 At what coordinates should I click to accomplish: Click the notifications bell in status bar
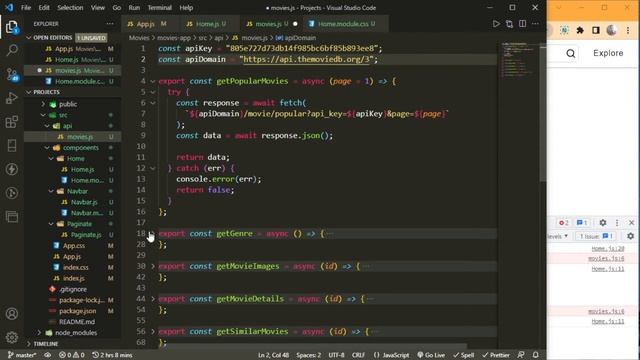click(536, 355)
